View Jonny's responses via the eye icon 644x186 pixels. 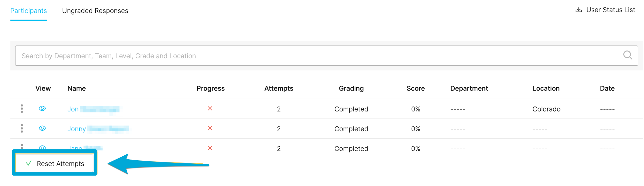tap(42, 128)
